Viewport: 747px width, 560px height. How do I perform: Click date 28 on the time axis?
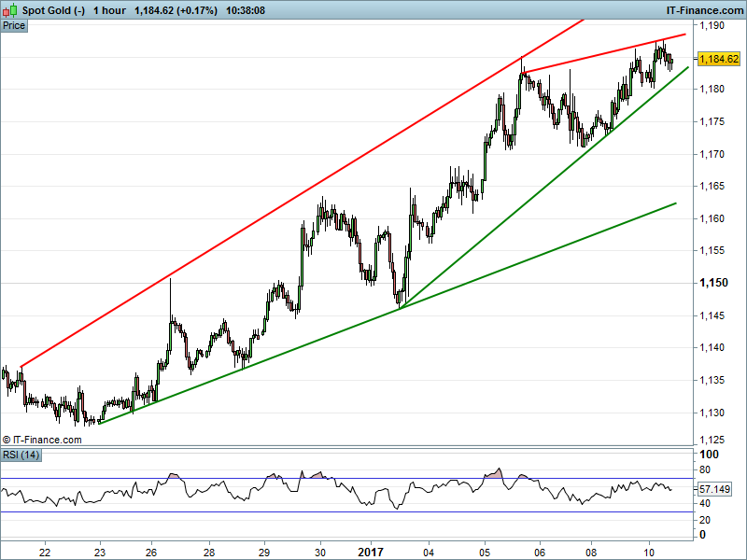tap(209, 553)
